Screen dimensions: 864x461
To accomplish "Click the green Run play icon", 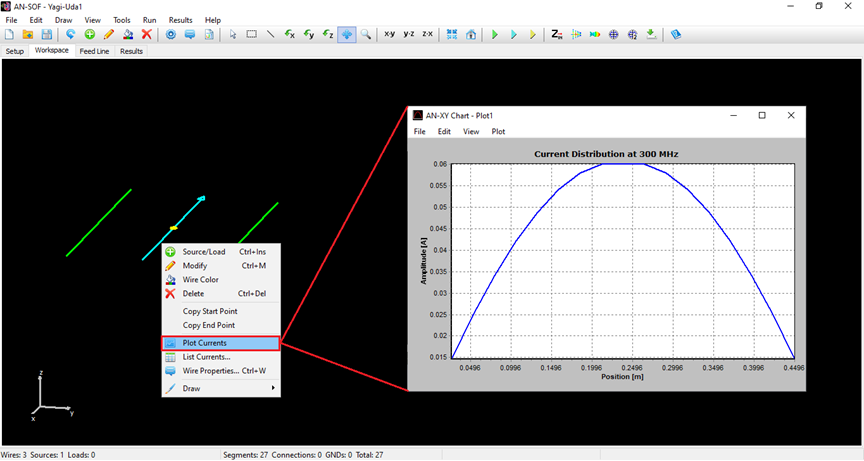I will coord(495,34).
